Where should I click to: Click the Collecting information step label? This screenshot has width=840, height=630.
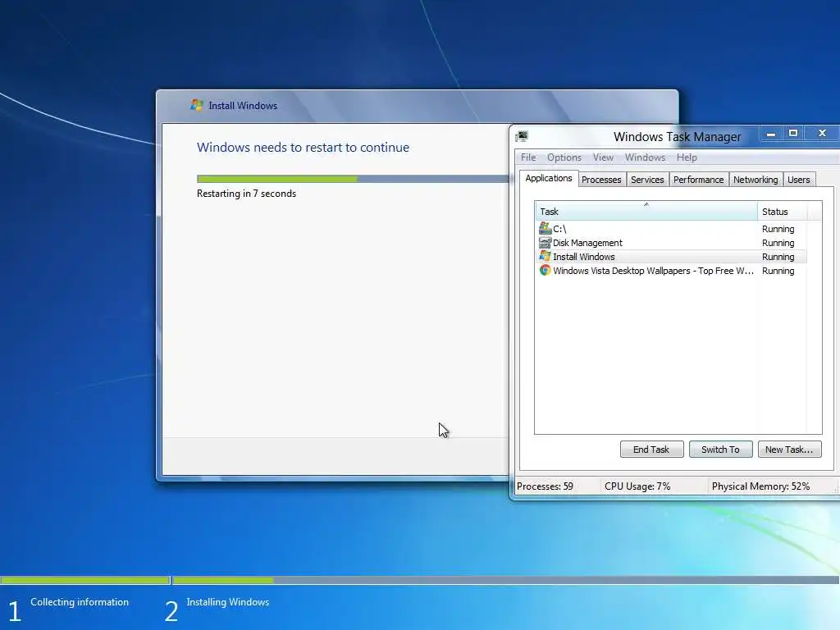(80, 602)
